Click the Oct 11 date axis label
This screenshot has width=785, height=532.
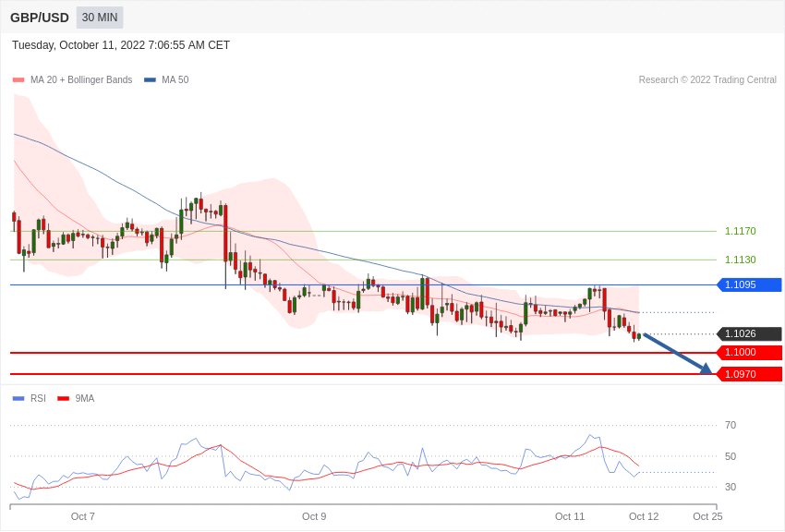[x=570, y=516]
